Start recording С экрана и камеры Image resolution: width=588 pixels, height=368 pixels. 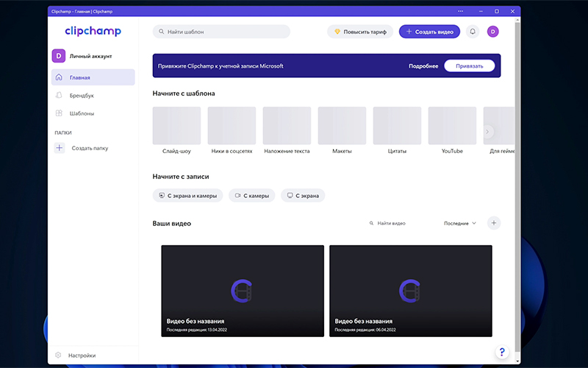click(x=187, y=195)
